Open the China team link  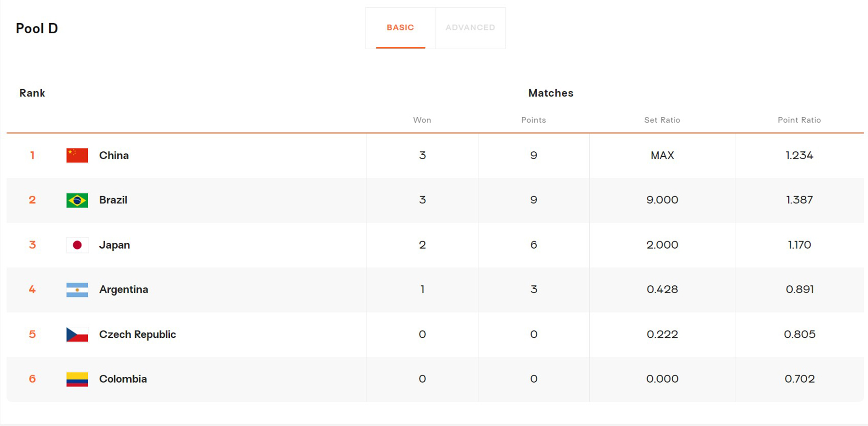pyautogui.click(x=114, y=155)
